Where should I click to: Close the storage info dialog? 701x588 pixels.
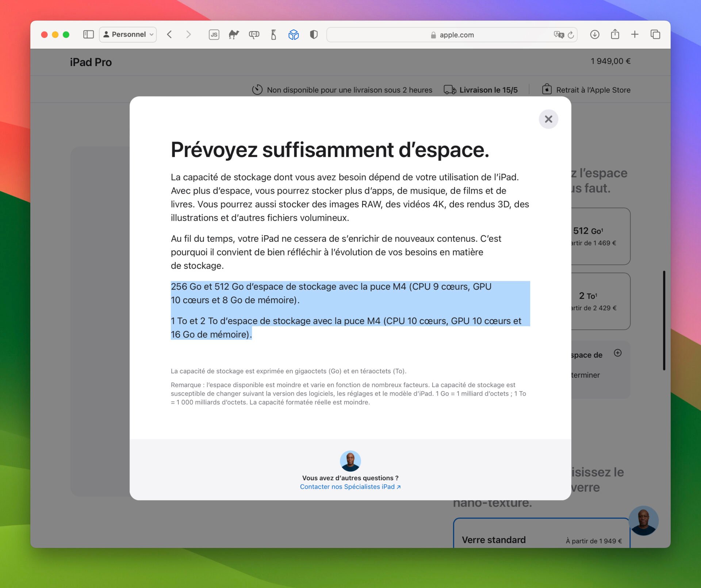[548, 119]
